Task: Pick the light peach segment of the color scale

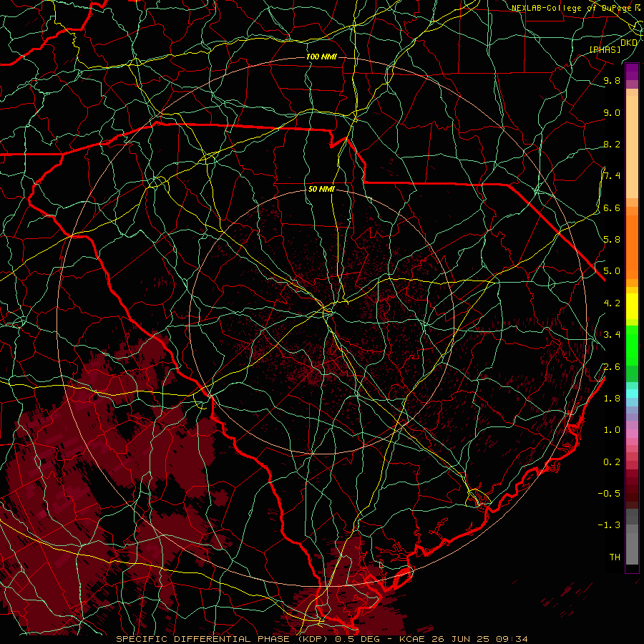Action: tap(632, 148)
